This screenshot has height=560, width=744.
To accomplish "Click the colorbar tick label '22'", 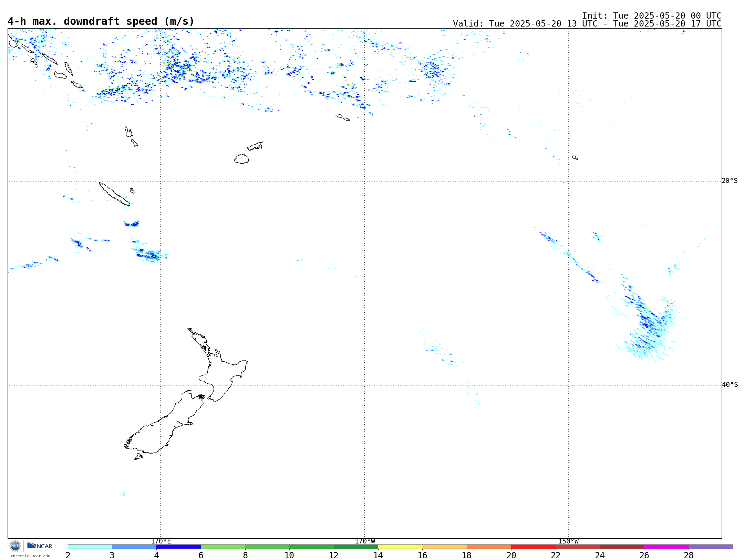I will (556, 555).
